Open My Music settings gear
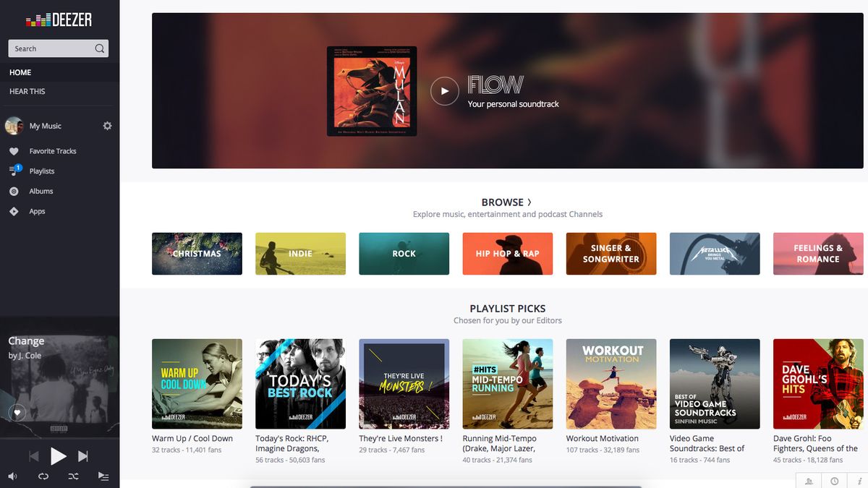The width and height of the screenshot is (868, 488). (x=107, y=125)
